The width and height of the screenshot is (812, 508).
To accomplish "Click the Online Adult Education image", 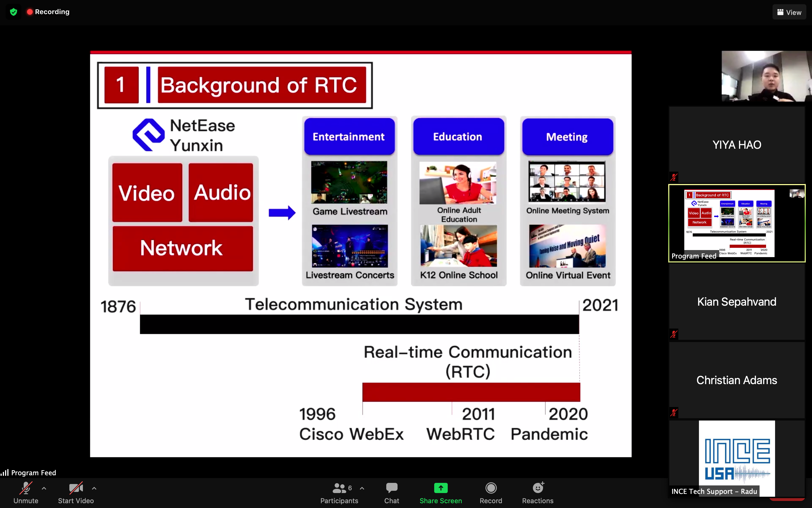I will 458,183.
